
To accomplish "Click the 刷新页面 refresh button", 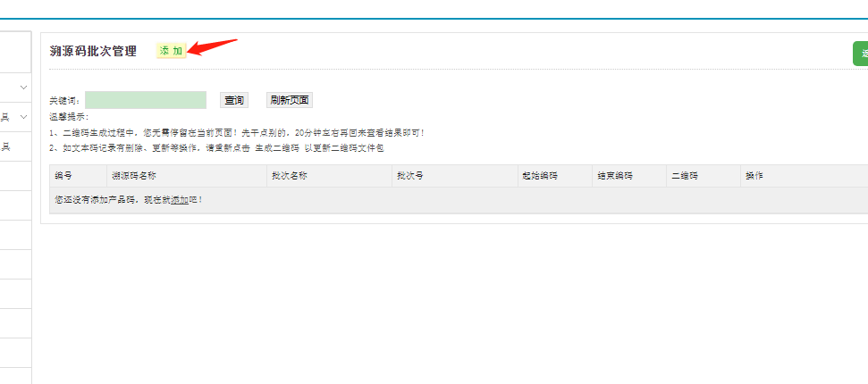I will click(x=290, y=100).
